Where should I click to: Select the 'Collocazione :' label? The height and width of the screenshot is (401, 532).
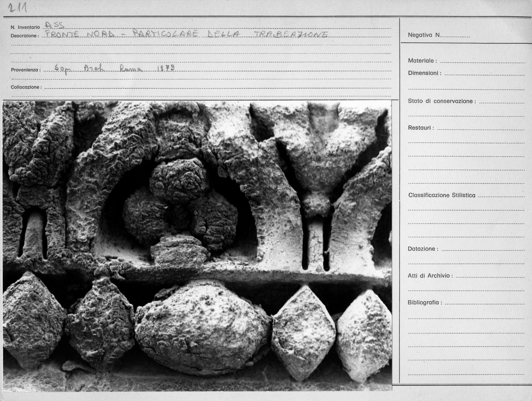(x=26, y=87)
